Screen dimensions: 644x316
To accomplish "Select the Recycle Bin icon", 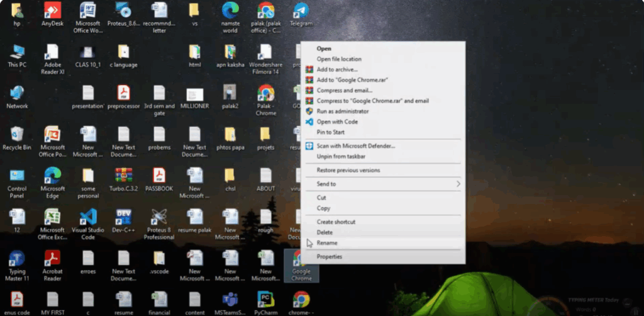I will (17, 138).
